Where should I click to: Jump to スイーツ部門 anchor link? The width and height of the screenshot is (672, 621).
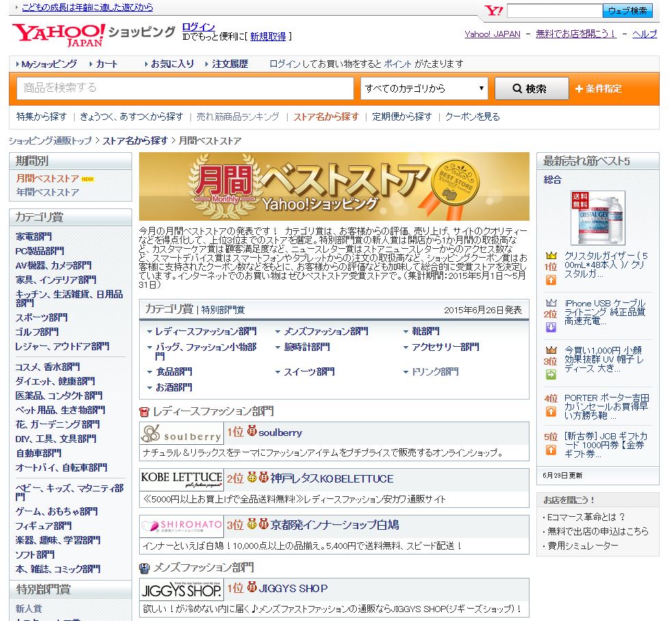(x=309, y=372)
